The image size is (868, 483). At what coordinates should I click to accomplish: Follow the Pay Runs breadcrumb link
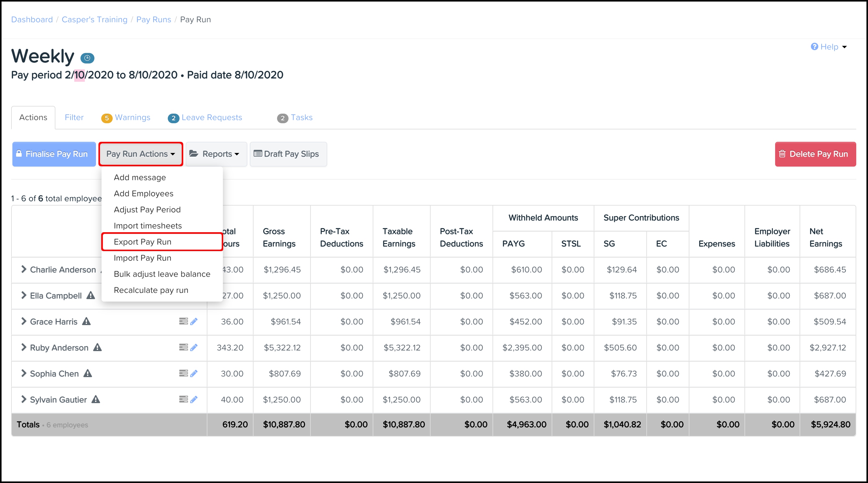point(154,20)
